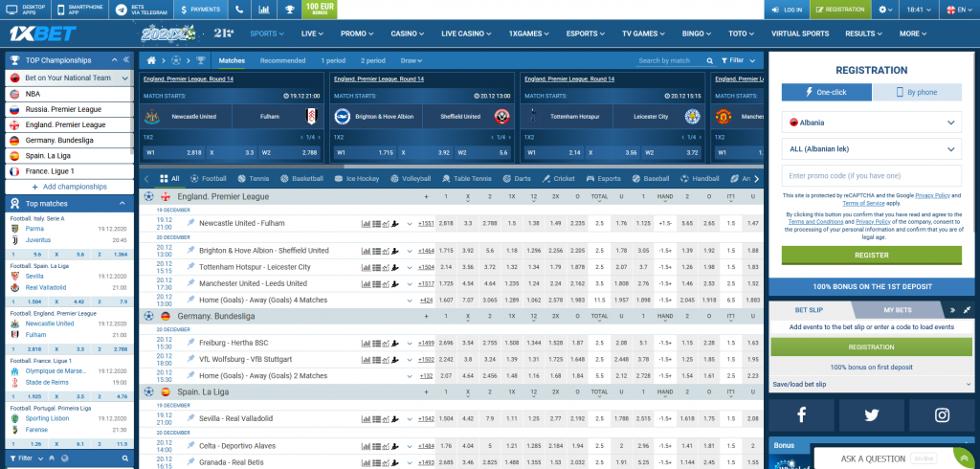Click the trophy icon in top bar
The height and width of the screenshot is (469, 980).
[x=289, y=9]
